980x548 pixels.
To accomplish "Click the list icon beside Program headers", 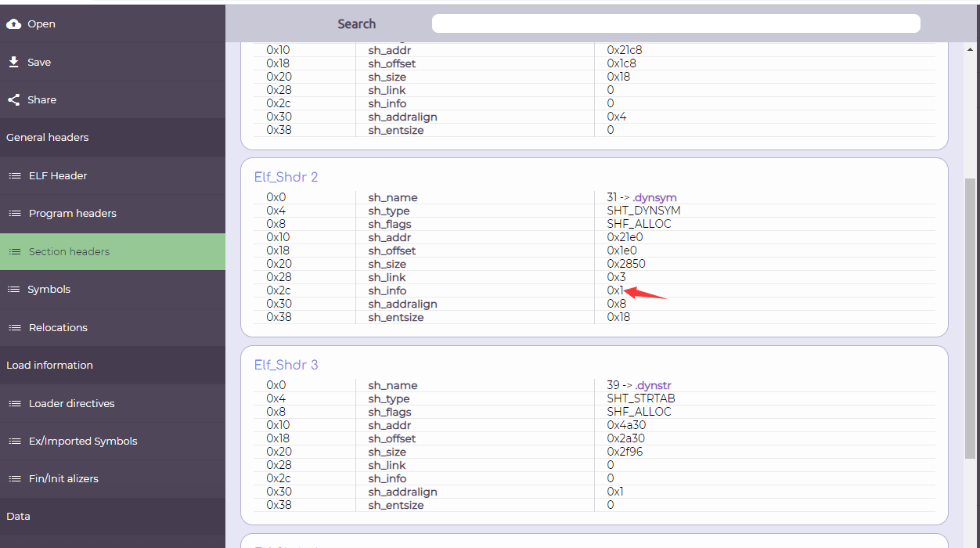I will click(x=14, y=214).
